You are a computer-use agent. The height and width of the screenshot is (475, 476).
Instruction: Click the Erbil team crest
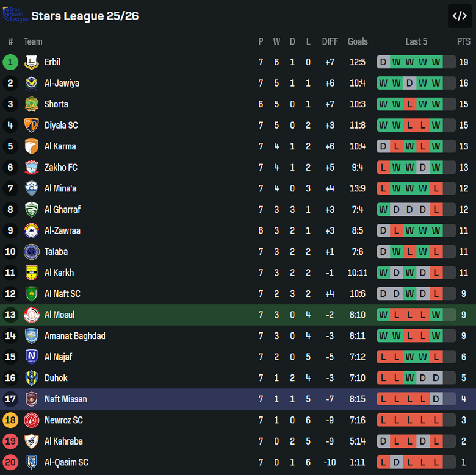coord(31,62)
